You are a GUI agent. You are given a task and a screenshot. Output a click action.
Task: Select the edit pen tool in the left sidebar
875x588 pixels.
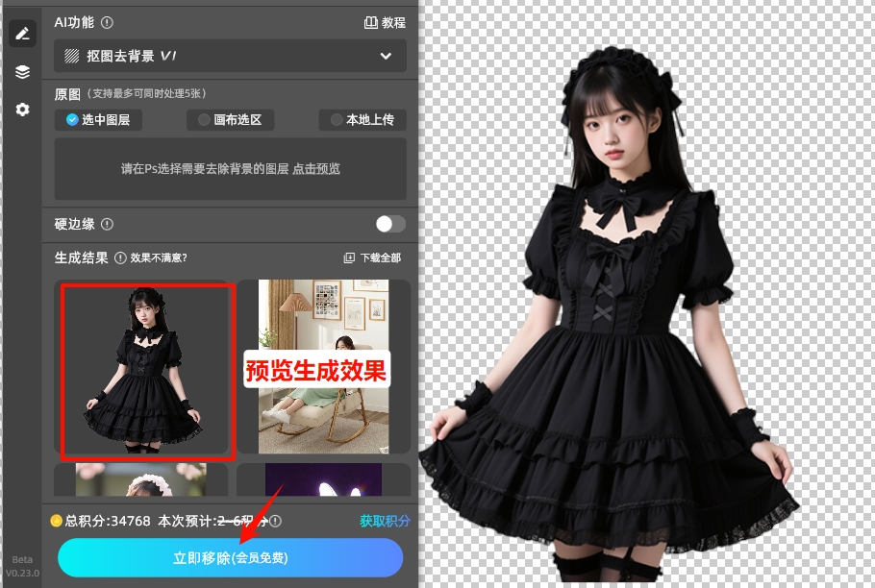click(x=22, y=33)
